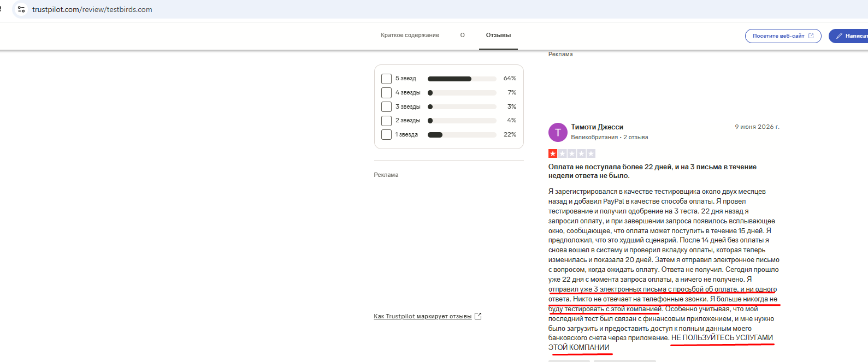This screenshot has width=868, height=362.
Task: Check the 4 звезды filter checkbox
Action: [x=386, y=93]
